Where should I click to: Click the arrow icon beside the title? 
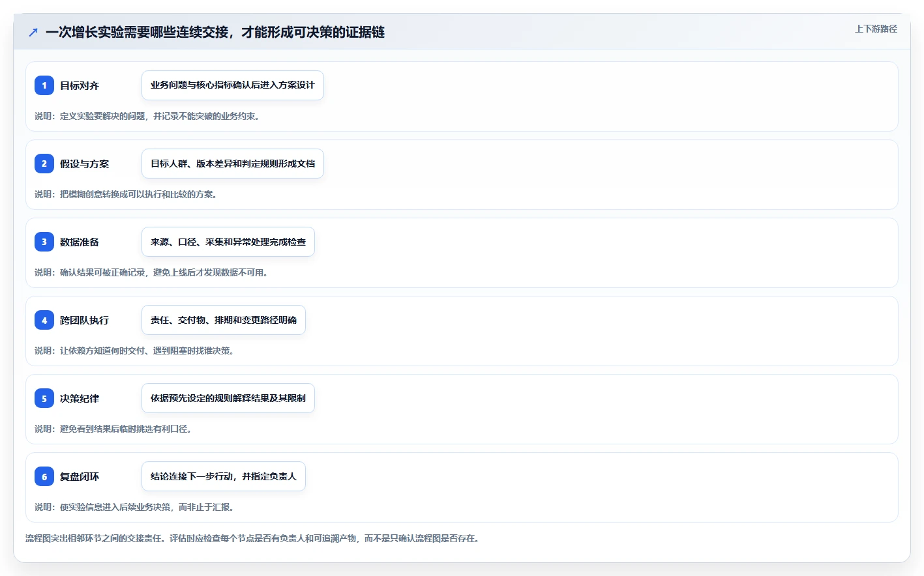(x=33, y=32)
